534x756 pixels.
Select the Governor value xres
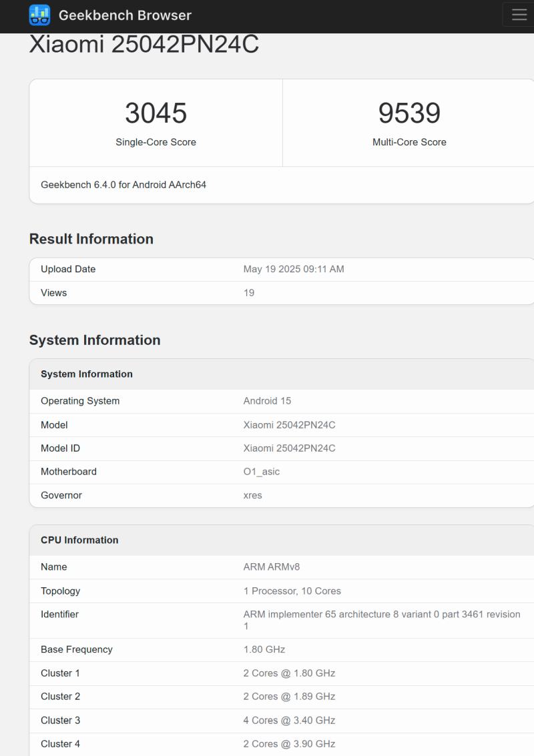click(253, 495)
